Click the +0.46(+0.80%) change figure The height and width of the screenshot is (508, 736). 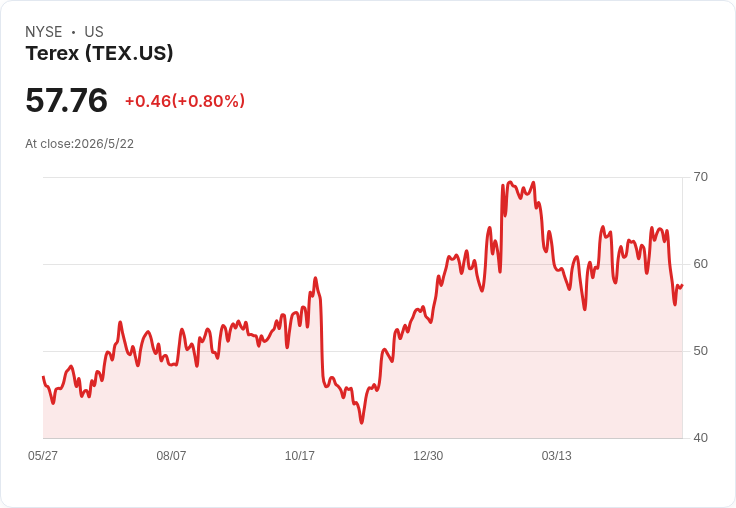click(x=184, y=101)
